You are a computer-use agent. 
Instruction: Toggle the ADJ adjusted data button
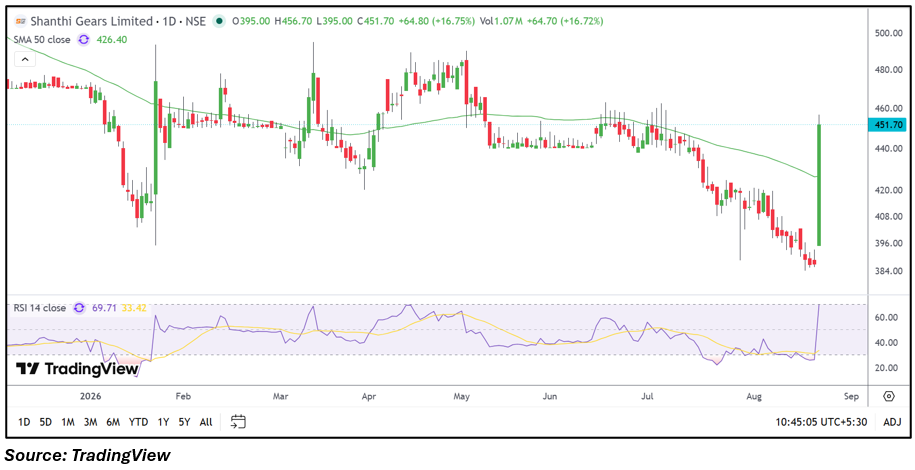point(890,422)
